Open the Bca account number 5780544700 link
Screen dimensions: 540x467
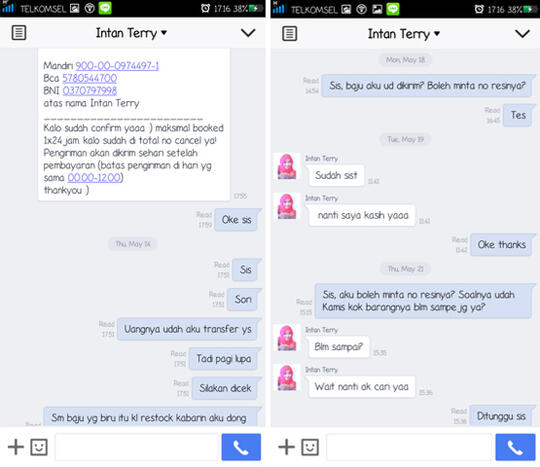[90, 78]
